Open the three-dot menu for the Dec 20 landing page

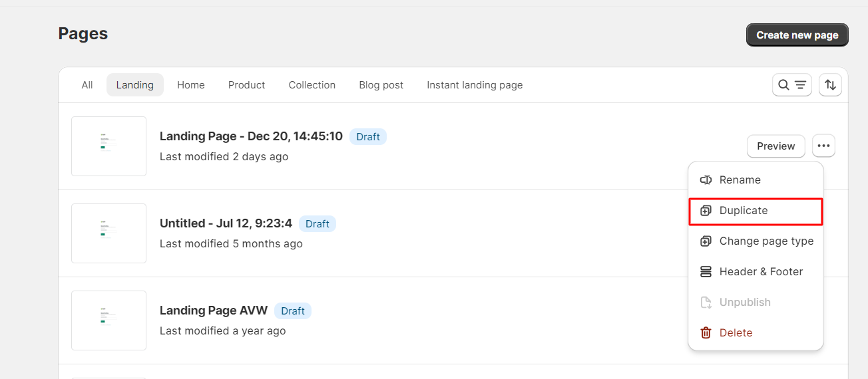click(x=823, y=146)
